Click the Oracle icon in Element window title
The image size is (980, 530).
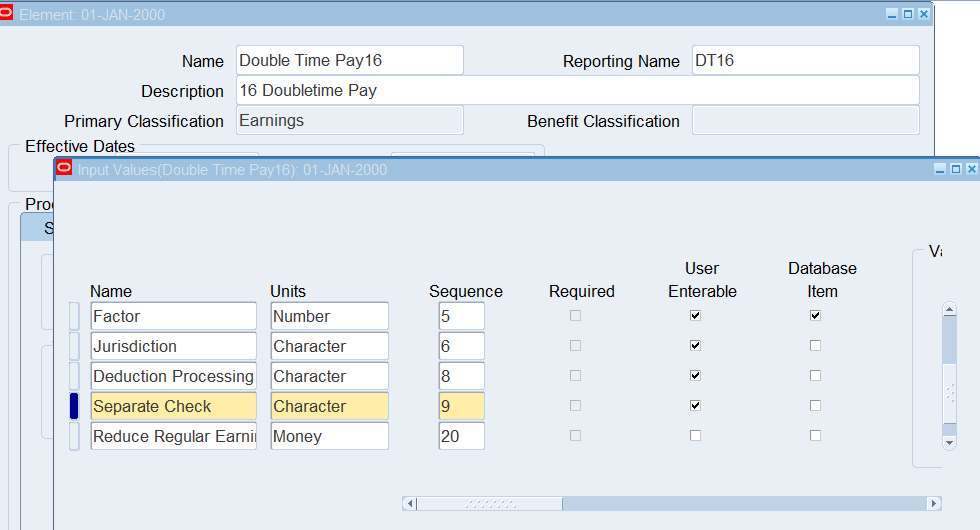pos(7,14)
